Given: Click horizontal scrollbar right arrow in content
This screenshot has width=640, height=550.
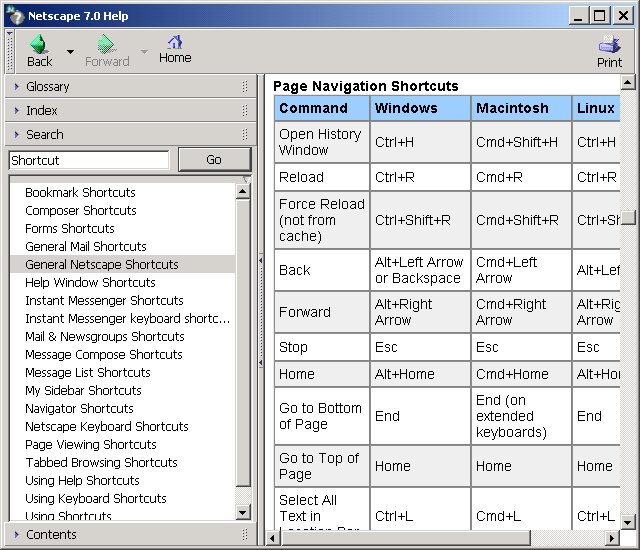Looking at the screenshot, I should point(611,537).
